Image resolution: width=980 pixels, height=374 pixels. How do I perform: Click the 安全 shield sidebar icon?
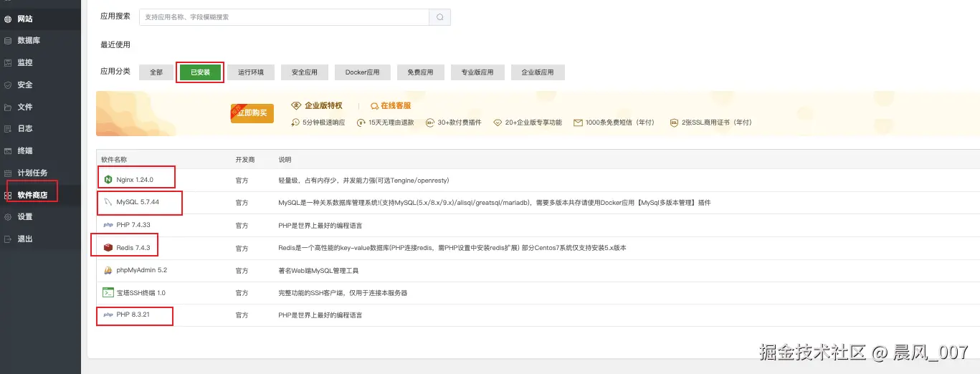point(8,85)
